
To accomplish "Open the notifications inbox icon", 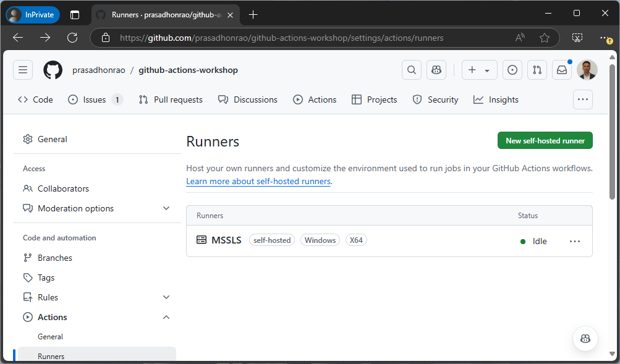I will coord(562,70).
